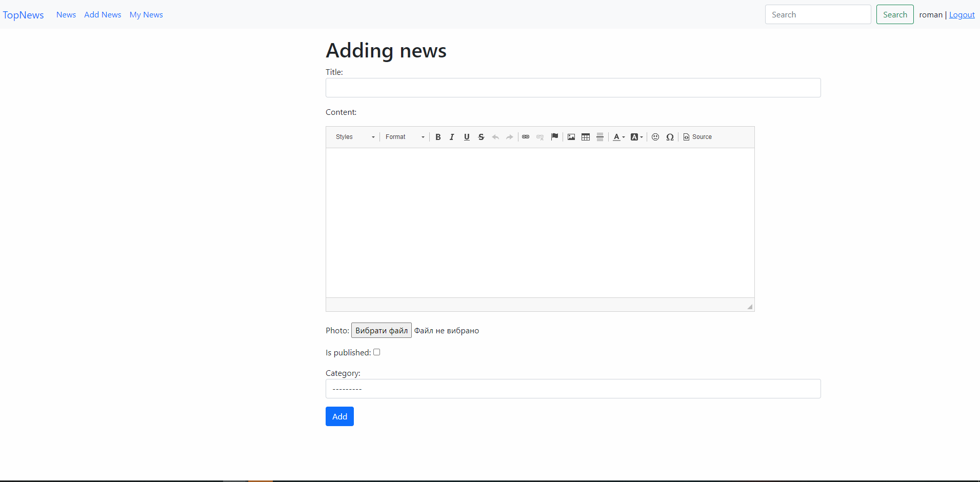The image size is (980, 482).
Task: Insert a hyperlink using the Link icon
Action: [526, 137]
